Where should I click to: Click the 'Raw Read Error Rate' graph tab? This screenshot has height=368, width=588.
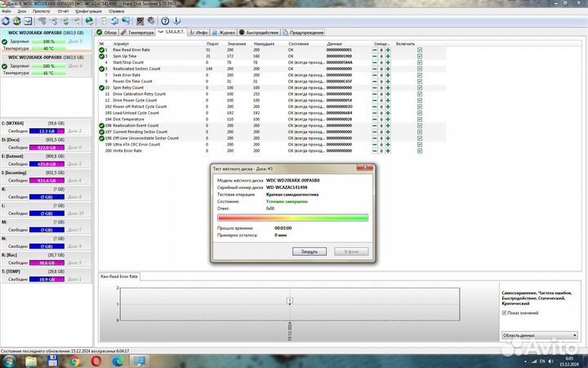[119, 276]
